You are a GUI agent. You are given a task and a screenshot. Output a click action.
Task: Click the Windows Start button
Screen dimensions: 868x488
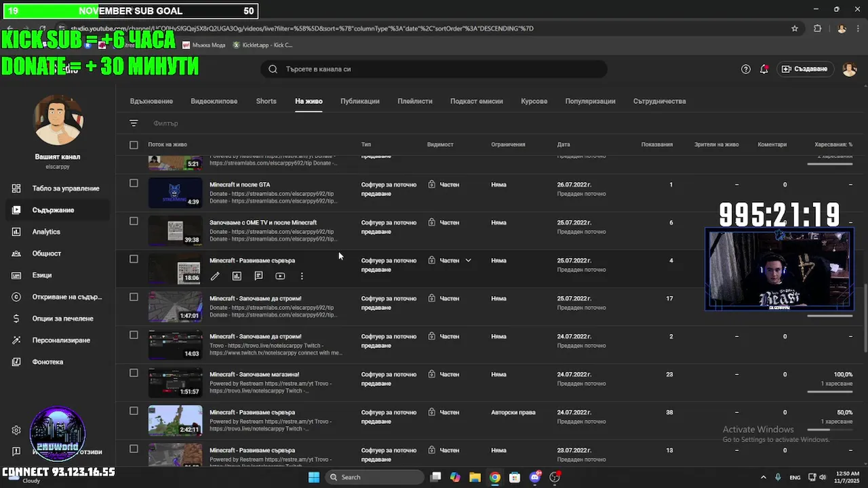[314, 477]
